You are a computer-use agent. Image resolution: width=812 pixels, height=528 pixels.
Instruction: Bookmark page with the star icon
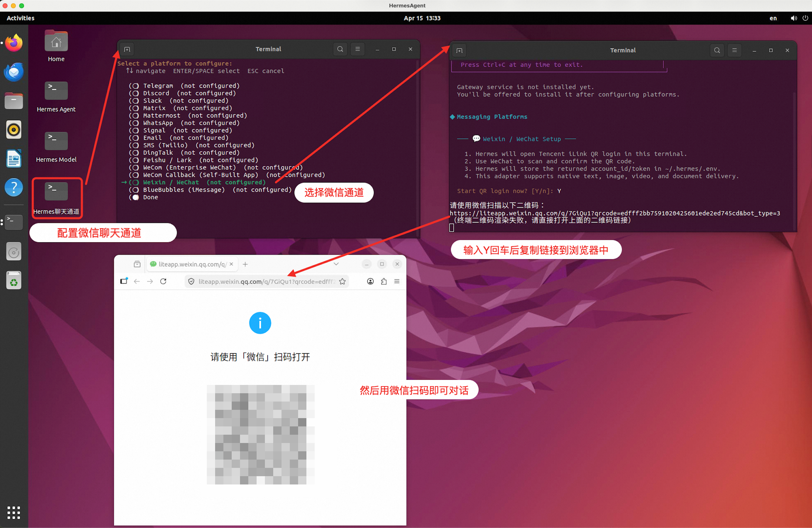click(342, 281)
